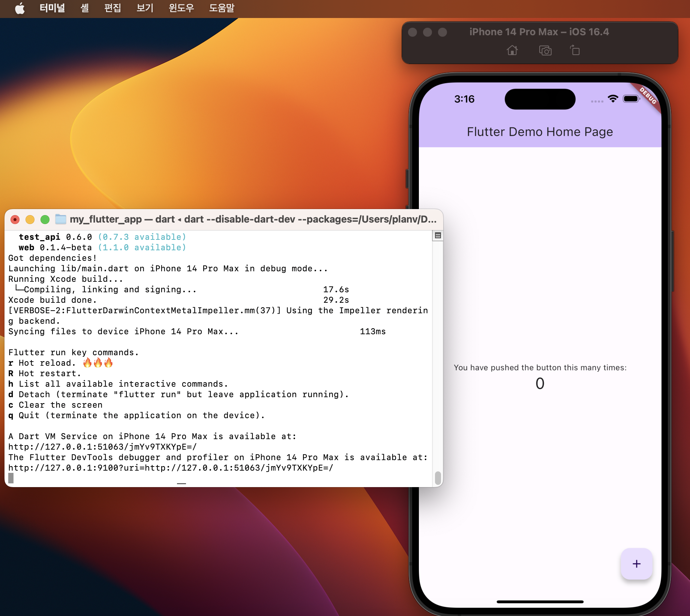
Task: Click the terminal vertical scrollbar thumb
Action: 438,478
